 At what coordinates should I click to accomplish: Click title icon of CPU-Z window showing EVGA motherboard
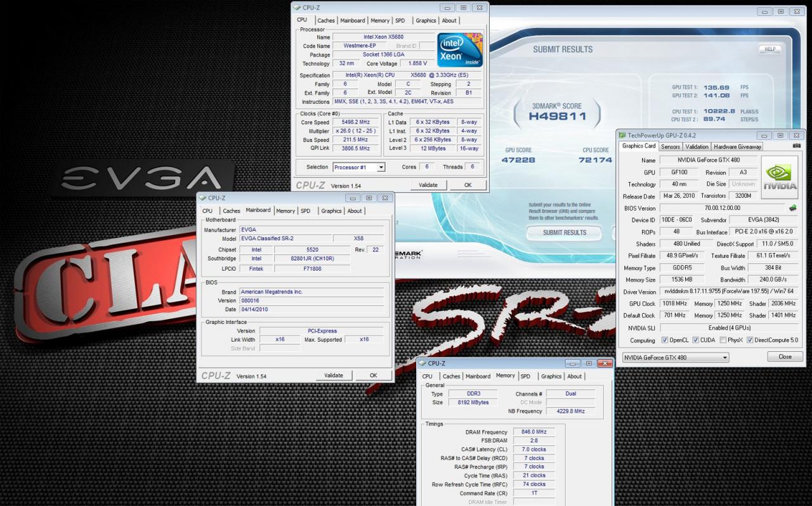[202, 198]
